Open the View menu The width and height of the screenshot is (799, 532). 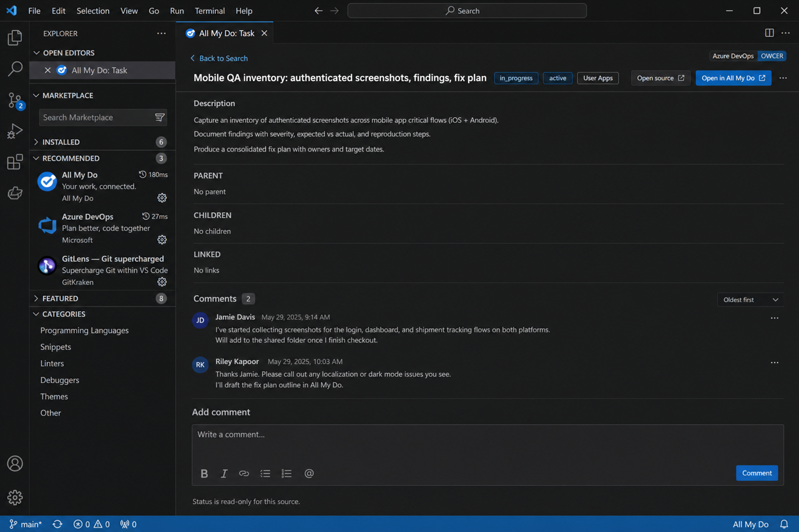pyautogui.click(x=129, y=11)
